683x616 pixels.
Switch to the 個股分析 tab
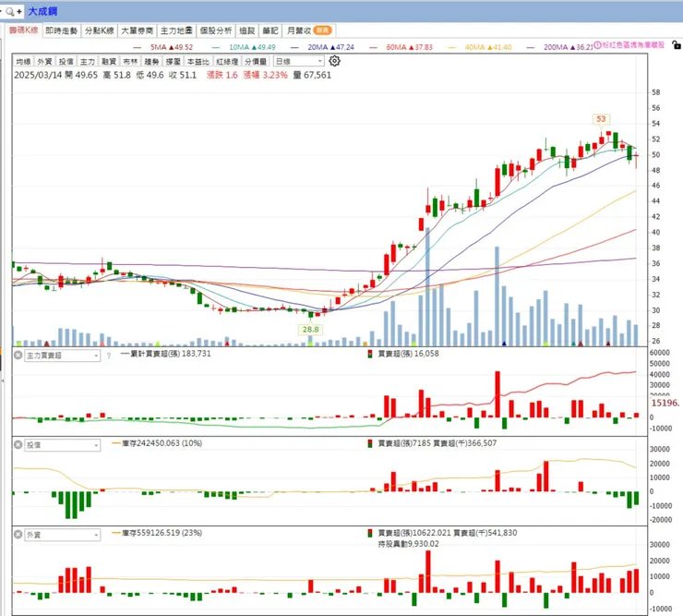click(x=216, y=30)
